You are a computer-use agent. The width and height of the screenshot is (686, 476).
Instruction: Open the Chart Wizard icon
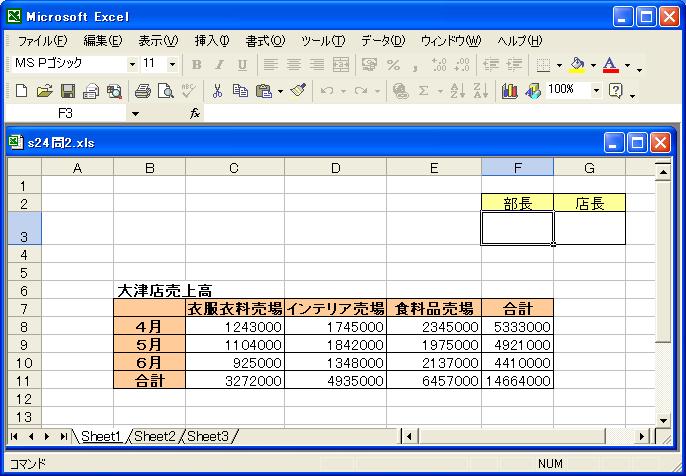509,91
